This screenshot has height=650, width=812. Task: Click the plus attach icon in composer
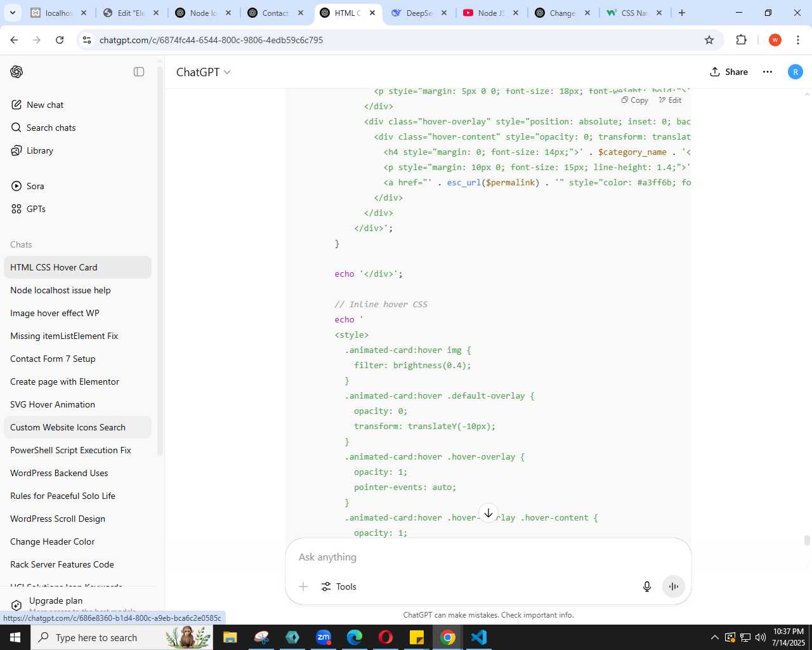point(303,587)
